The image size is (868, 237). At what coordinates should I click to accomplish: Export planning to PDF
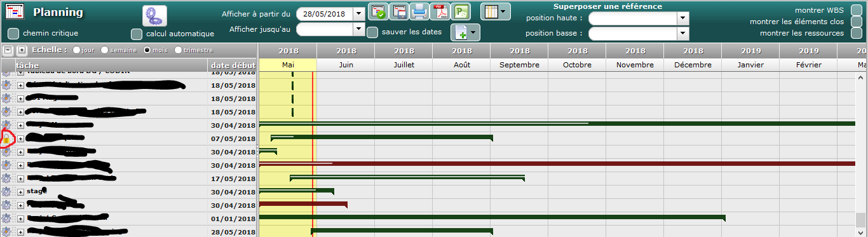440,11
